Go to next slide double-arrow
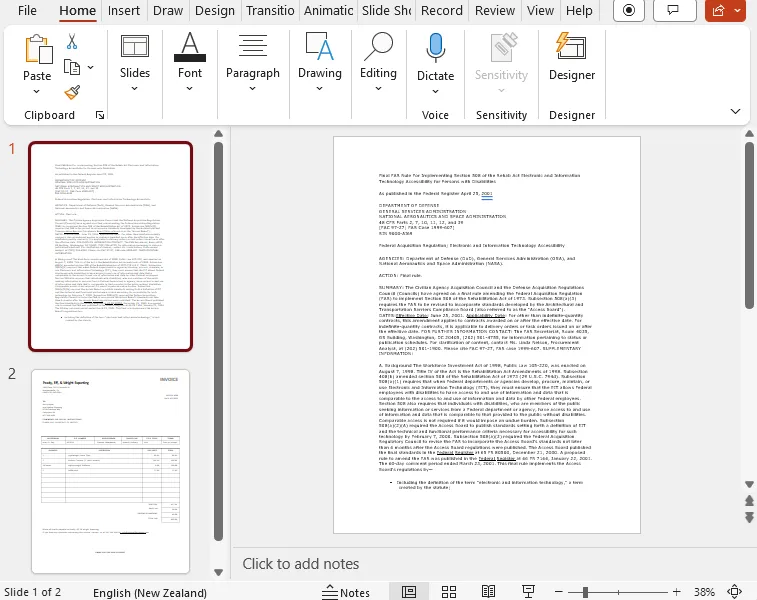This screenshot has width=757, height=600. coord(749,517)
